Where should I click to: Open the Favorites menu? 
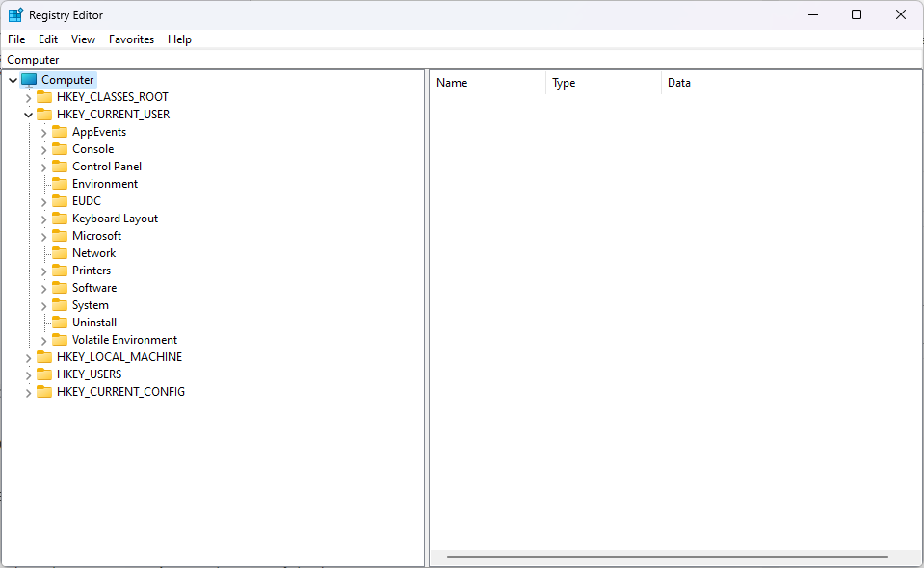(x=131, y=39)
